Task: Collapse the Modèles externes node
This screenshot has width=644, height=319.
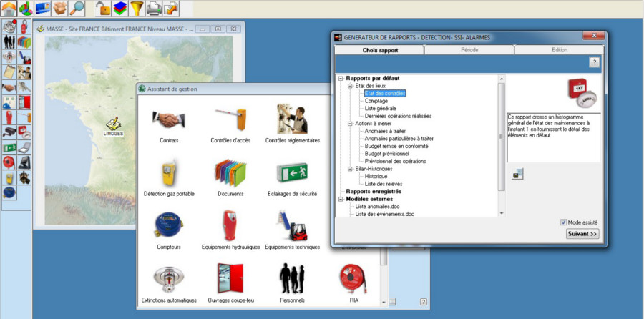Action: click(x=341, y=199)
